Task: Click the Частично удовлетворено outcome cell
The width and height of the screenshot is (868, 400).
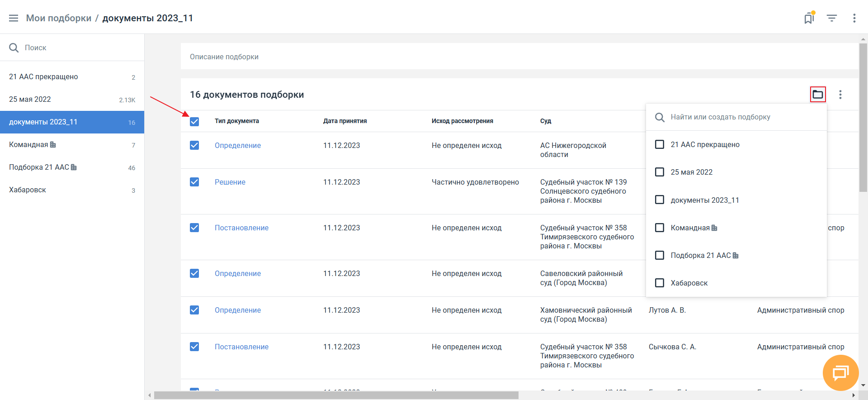Action: point(475,182)
